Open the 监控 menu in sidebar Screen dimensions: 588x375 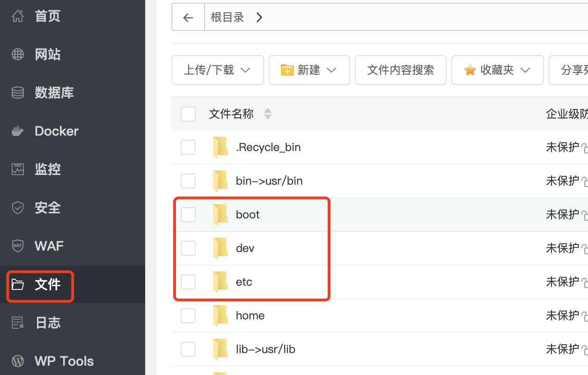[x=48, y=169]
